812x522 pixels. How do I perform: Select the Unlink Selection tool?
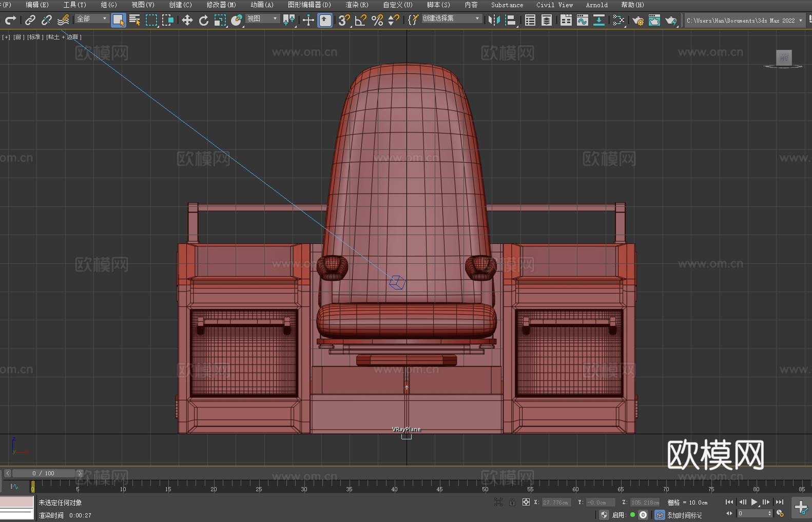[47, 20]
